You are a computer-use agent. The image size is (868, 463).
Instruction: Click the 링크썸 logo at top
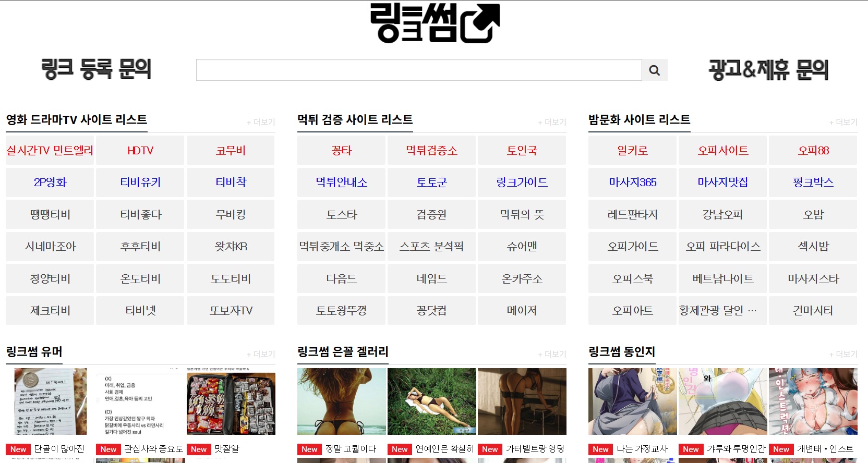tap(435, 23)
